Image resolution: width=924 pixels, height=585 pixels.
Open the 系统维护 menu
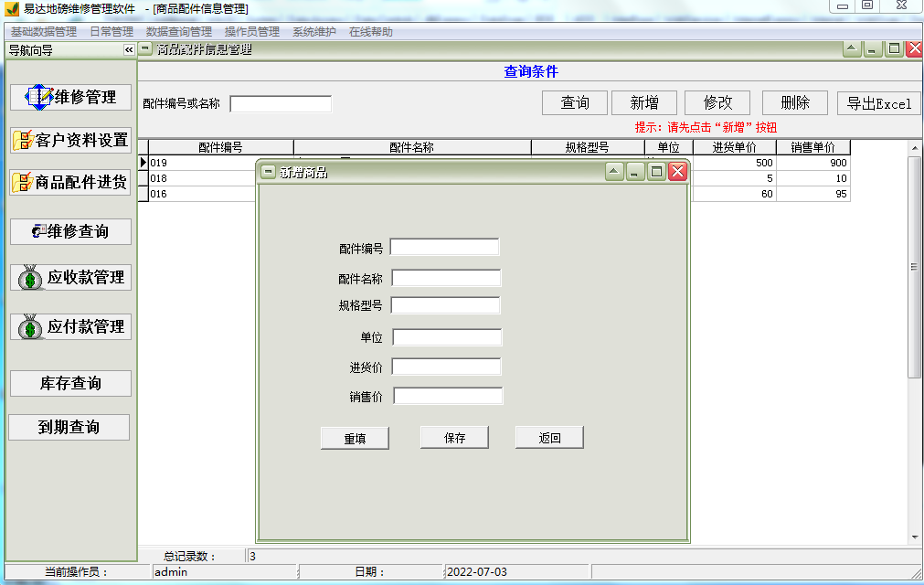[x=315, y=30]
